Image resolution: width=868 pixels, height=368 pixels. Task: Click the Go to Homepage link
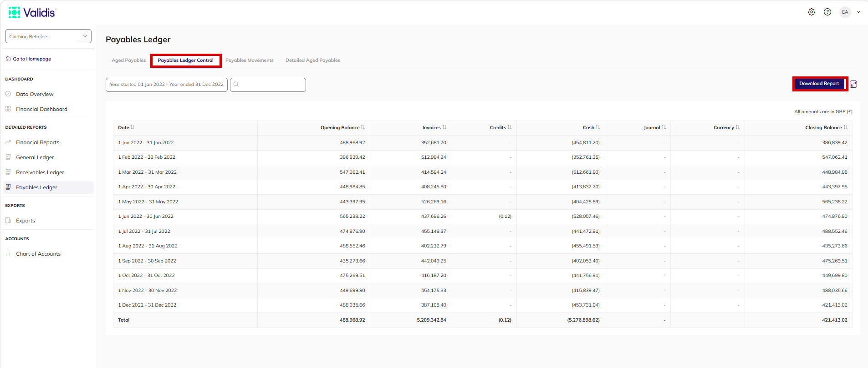(28, 59)
